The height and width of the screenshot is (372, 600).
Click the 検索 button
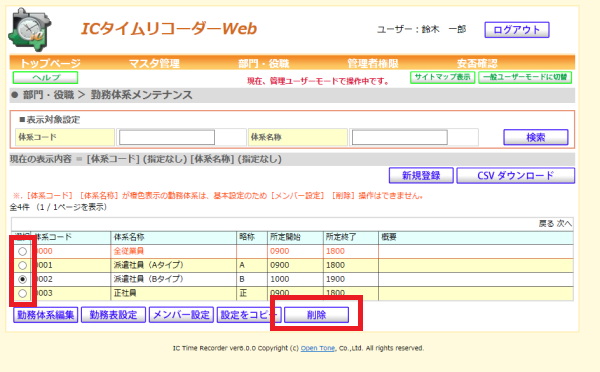(x=536, y=137)
